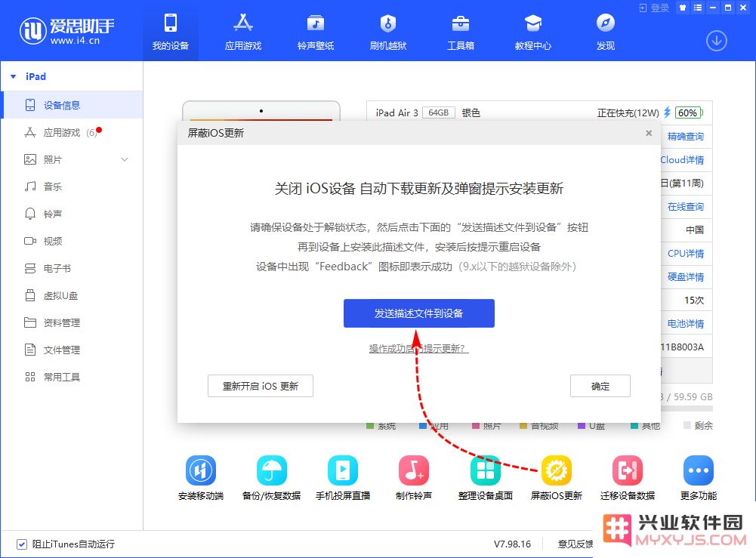Open the 操作成功后还提示更新 link
Image resolution: width=756 pixels, height=558 pixels.
click(419, 348)
